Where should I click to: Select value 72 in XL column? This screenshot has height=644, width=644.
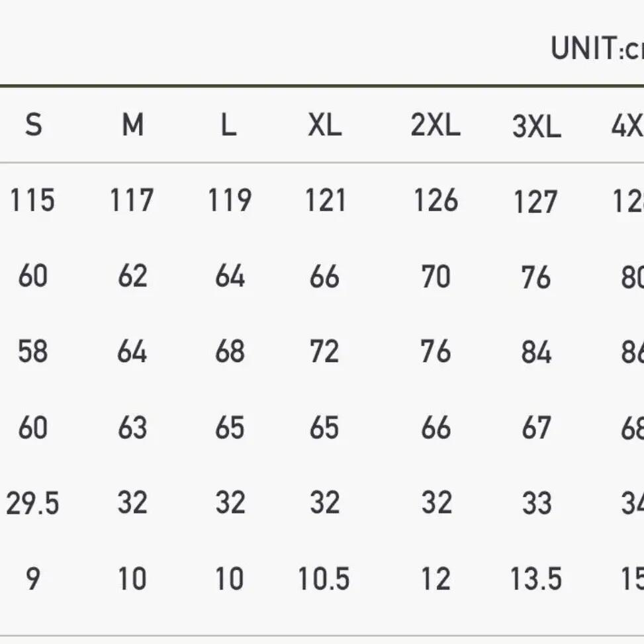(x=324, y=351)
